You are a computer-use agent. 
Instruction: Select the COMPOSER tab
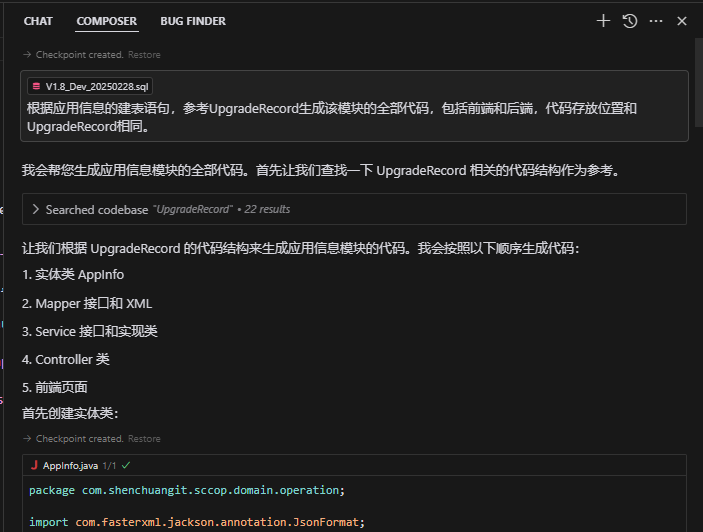click(x=106, y=21)
